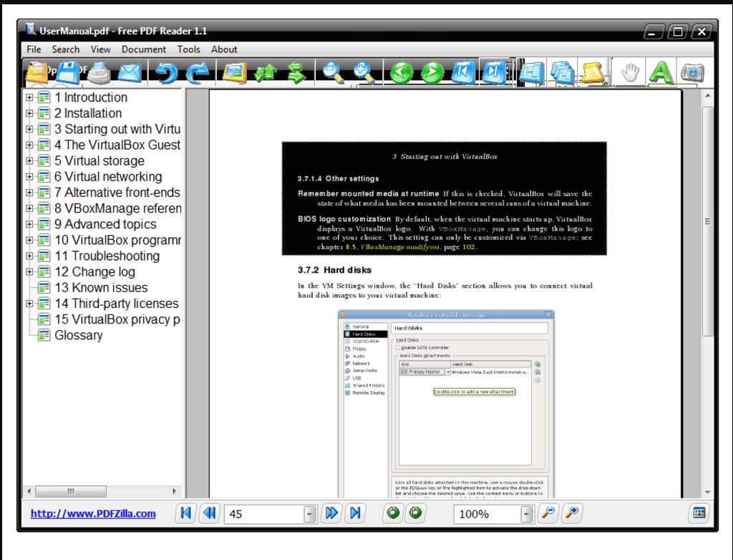
Task: Select the Hand pan tool
Action: (628, 72)
